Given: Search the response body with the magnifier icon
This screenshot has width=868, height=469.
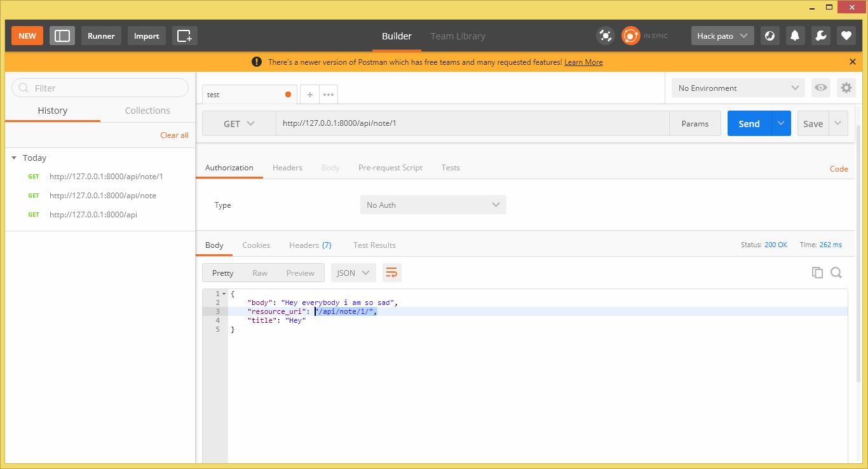Looking at the screenshot, I should click(836, 272).
